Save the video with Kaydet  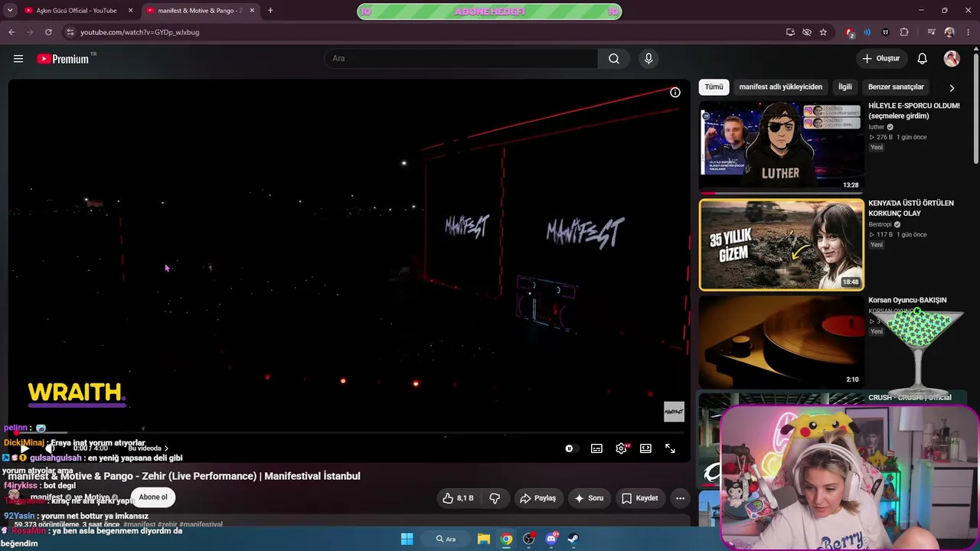(640, 498)
